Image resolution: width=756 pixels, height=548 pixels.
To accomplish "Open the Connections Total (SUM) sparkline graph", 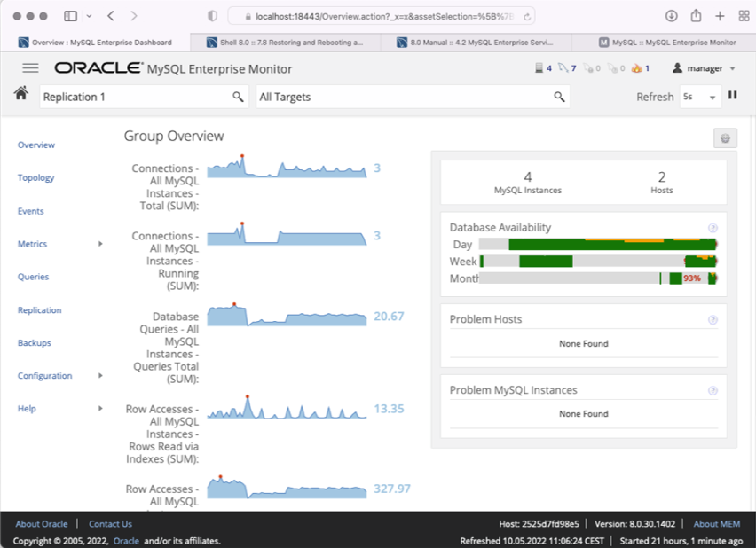I will [287, 167].
